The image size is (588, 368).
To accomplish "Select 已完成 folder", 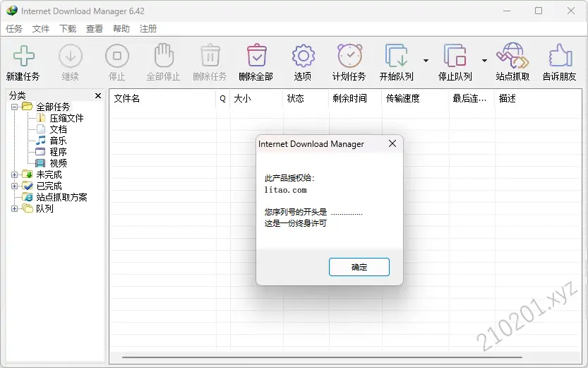I will point(49,186).
